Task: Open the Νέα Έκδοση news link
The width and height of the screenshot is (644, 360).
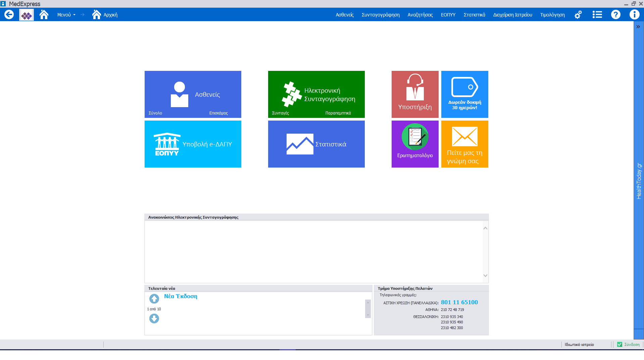Action: coord(181,296)
